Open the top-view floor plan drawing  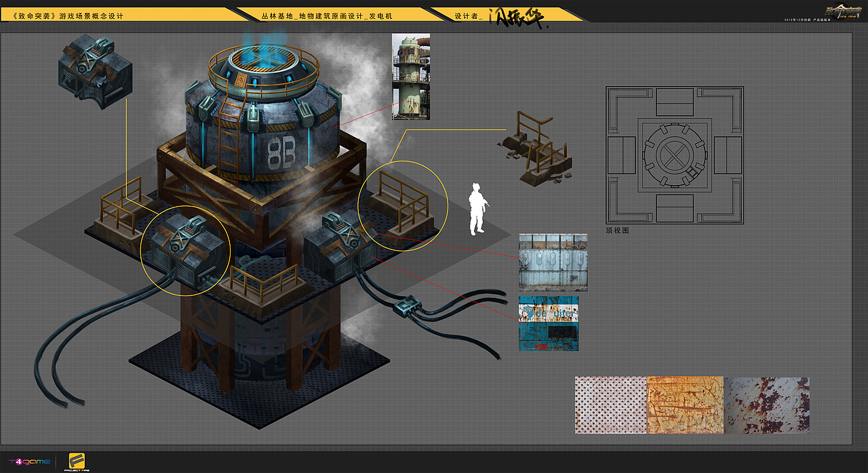click(x=674, y=155)
